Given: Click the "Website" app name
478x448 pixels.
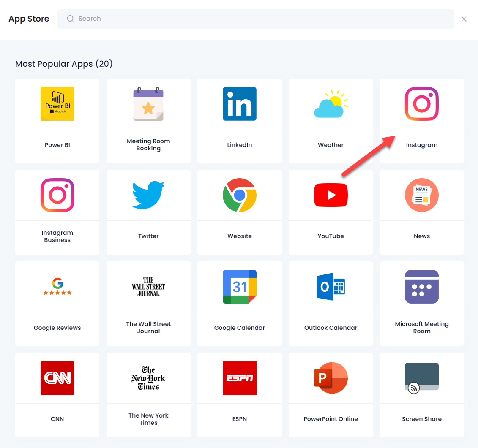Looking at the screenshot, I should pos(240,236).
